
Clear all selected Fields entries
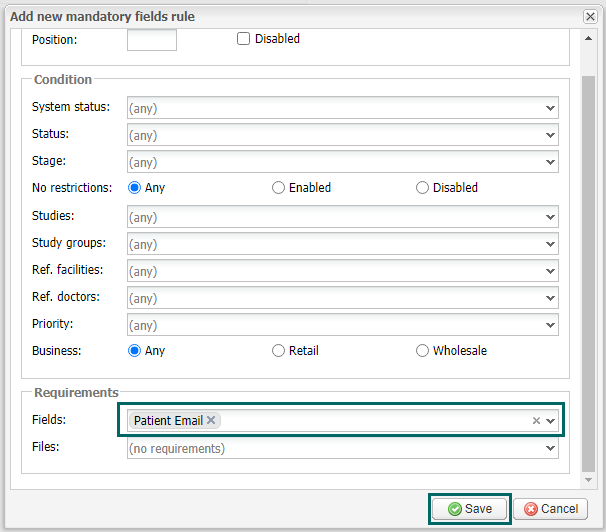pos(536,420)
